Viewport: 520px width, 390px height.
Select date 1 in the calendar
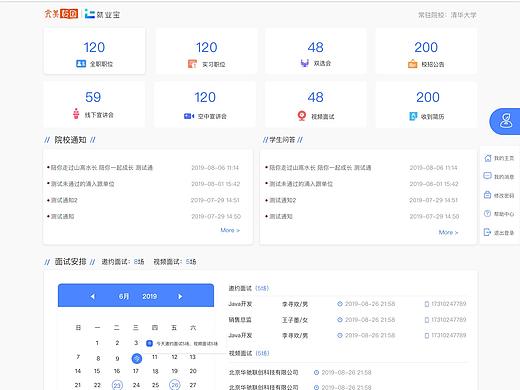tap(97, 343)
